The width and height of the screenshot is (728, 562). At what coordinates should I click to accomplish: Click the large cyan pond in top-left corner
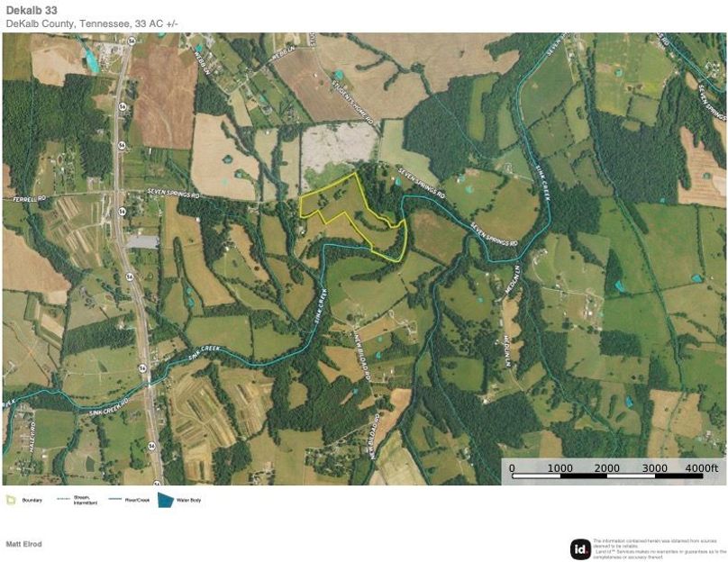91,60
